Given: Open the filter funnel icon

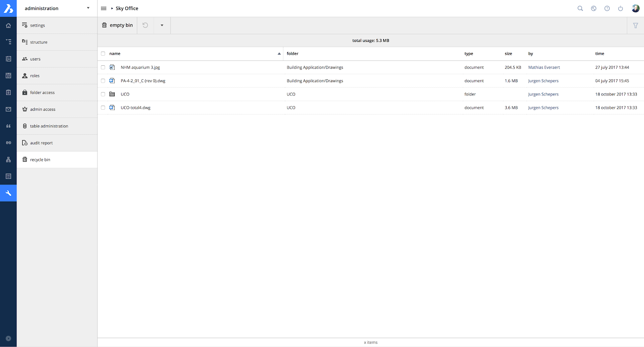Looking at the screenshot, I should tap(636, 25).
